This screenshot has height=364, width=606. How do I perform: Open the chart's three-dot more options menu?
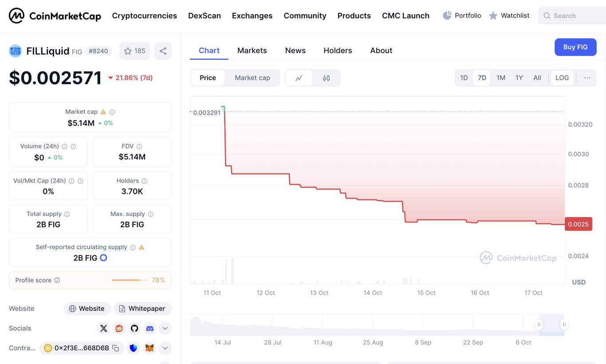587,78
